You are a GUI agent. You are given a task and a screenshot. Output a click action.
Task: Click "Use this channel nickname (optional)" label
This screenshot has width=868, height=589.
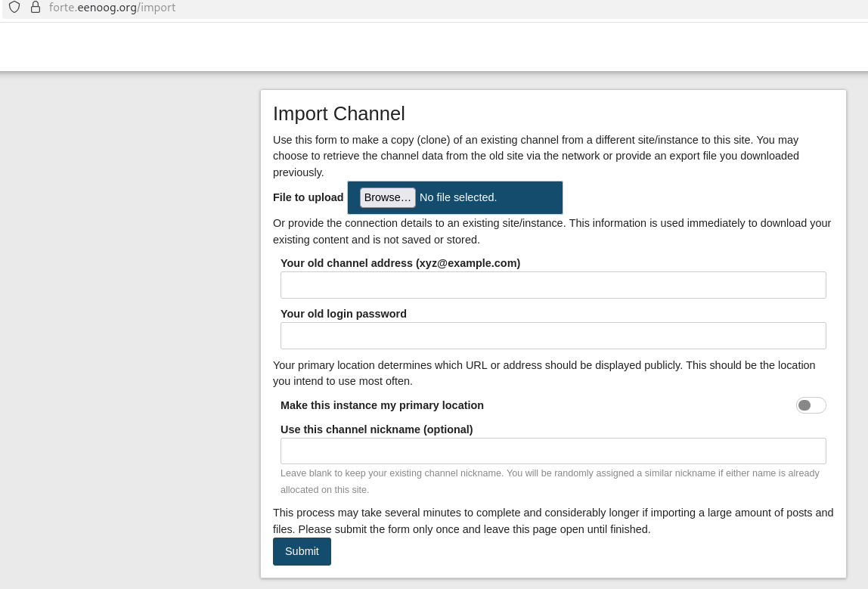tap(377, 429)
